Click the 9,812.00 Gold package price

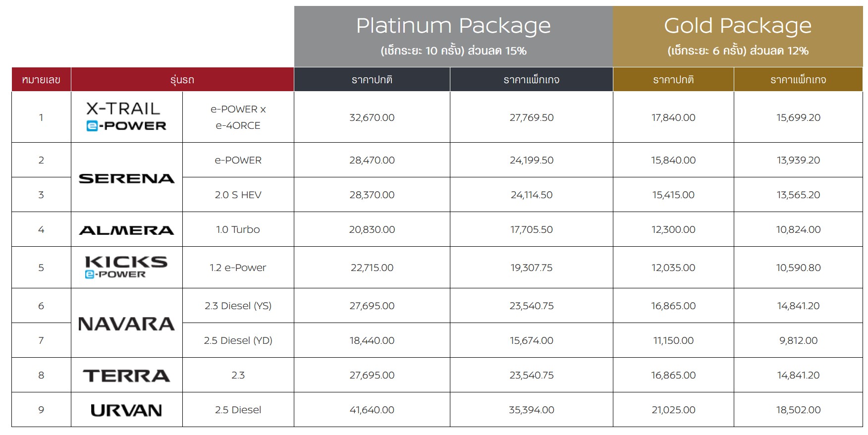[x=798, y=340]
